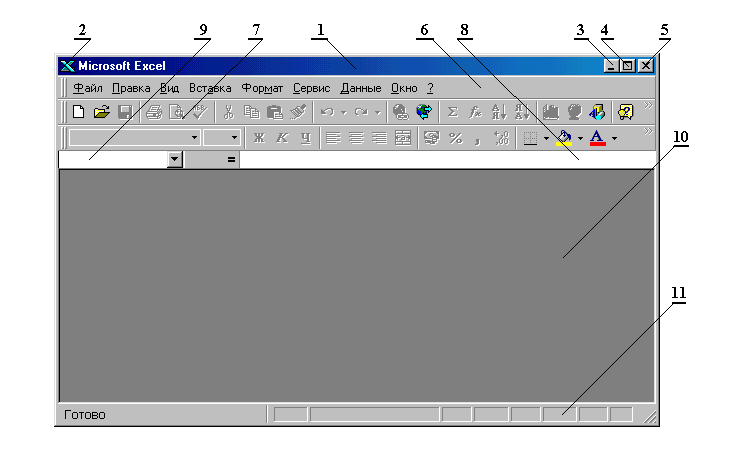Viewport: 733px width, 452px height.
Task: Expand the Undo history dropdown arrow
Action: pos(344,113)
